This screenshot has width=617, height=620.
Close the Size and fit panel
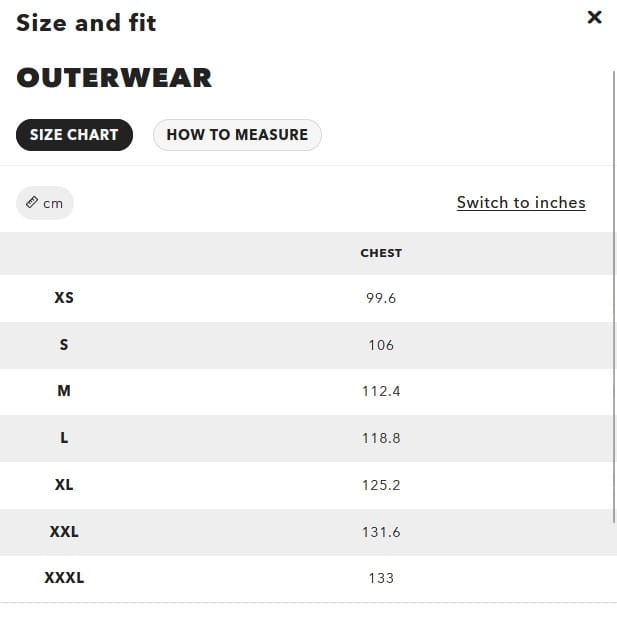pos(594,17)
